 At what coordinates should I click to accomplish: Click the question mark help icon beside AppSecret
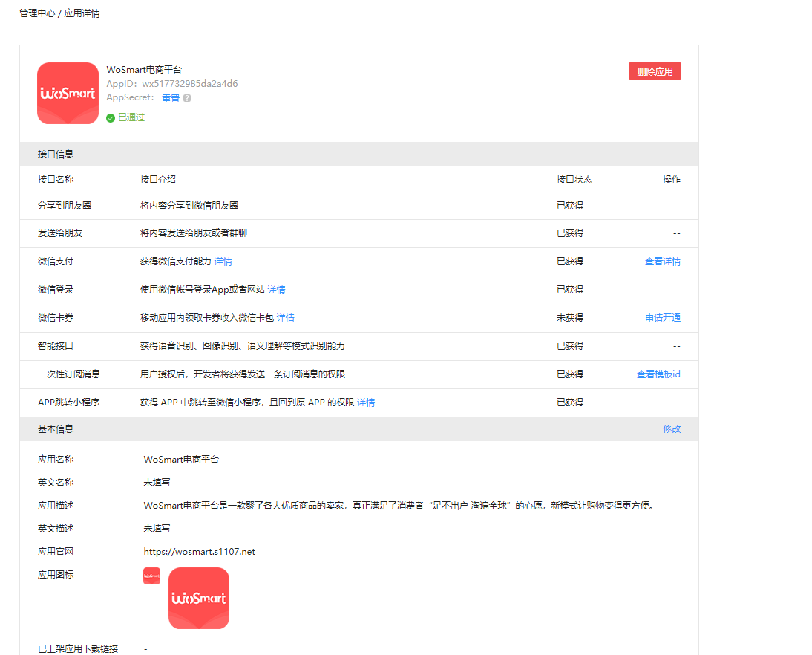click(187, 97)
